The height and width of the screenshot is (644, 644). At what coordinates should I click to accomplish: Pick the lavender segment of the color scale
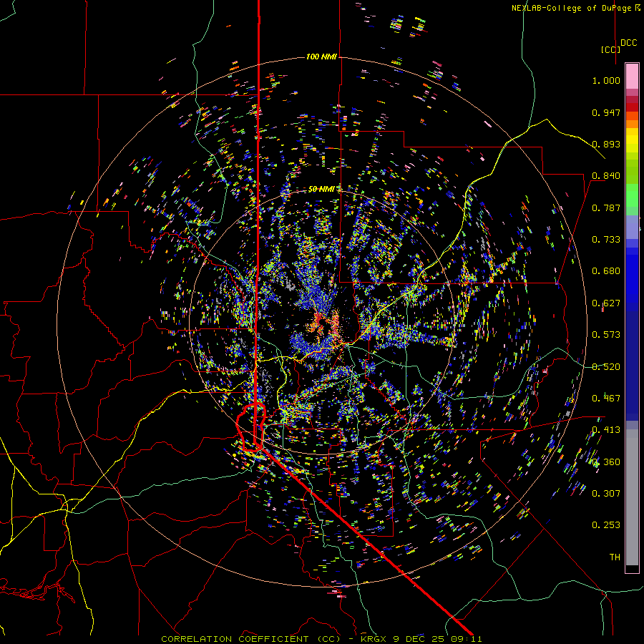[x=632, y=227]
